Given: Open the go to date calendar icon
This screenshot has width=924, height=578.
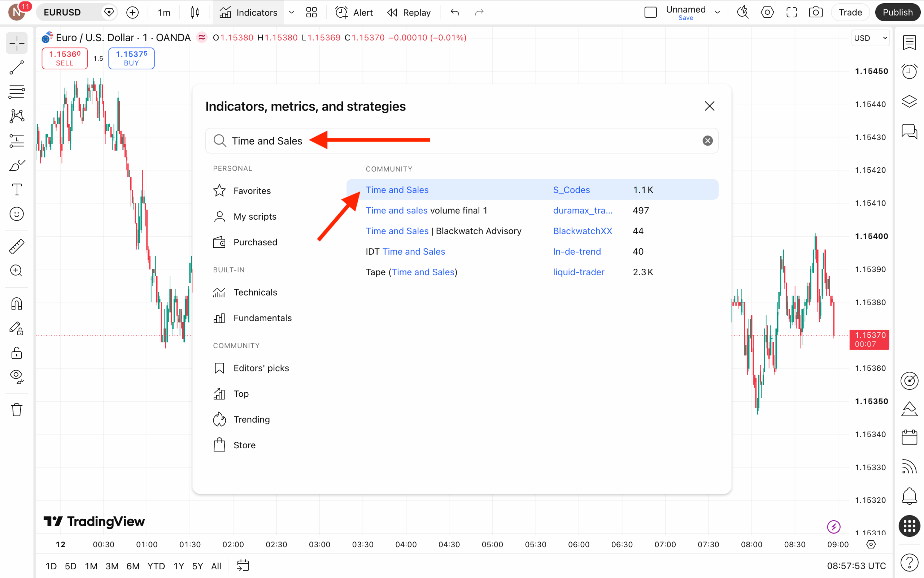Looking at the screenshot, I should (243, 565).
